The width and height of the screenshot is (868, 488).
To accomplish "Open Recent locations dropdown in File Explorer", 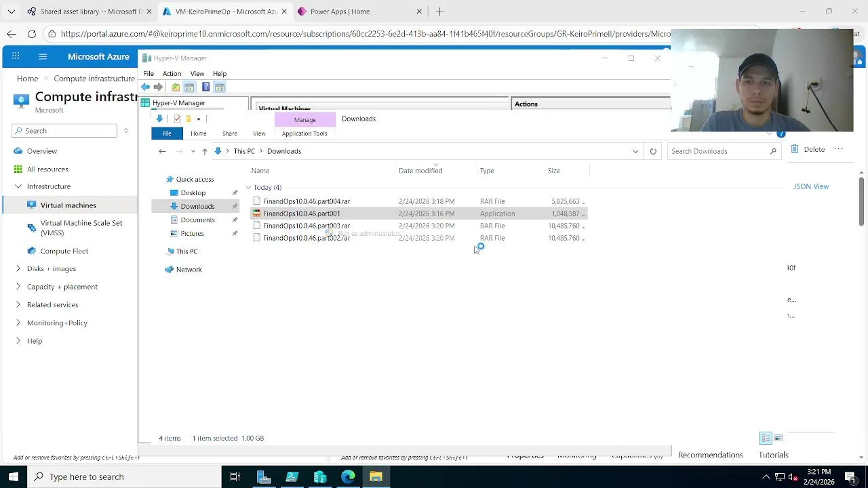I will tap(193, 151).
